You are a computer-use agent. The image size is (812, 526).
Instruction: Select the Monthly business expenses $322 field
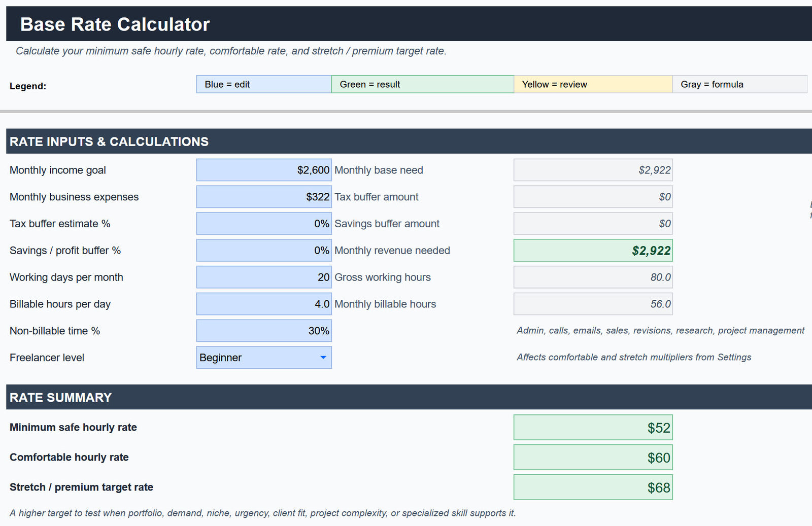pyautogui.click(x=264, y=197)
